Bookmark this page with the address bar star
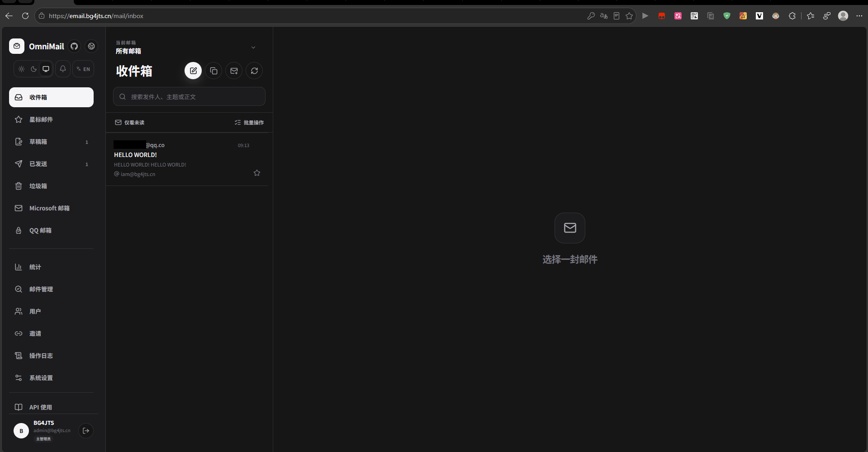Viewport: 868px width, 452px height. point(629,16)
